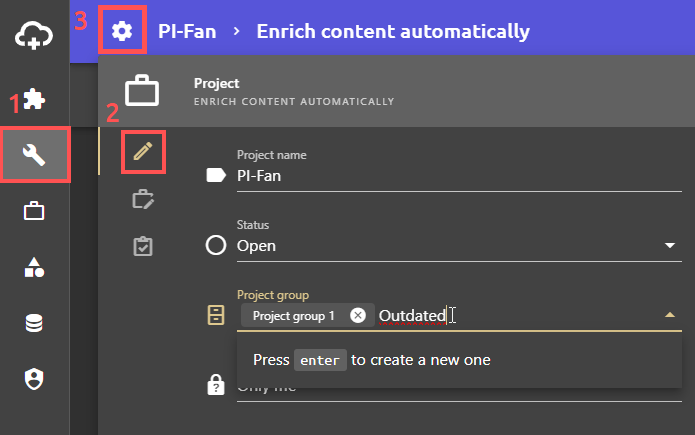This screenshot has width=695, height=435.
Task: Click the PI-Fan breadcrumb link
Action: [187, 31]
